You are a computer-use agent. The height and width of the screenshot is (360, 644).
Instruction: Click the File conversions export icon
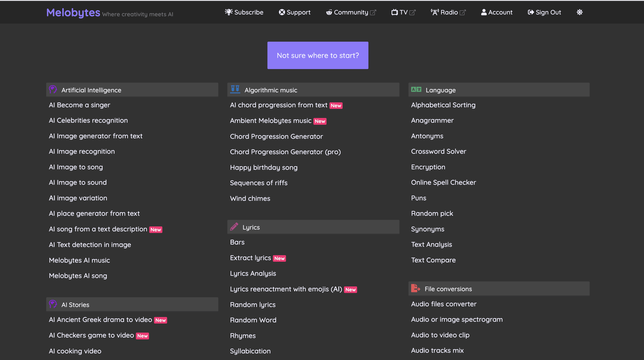pyautogui.click(x=415, y=288)
